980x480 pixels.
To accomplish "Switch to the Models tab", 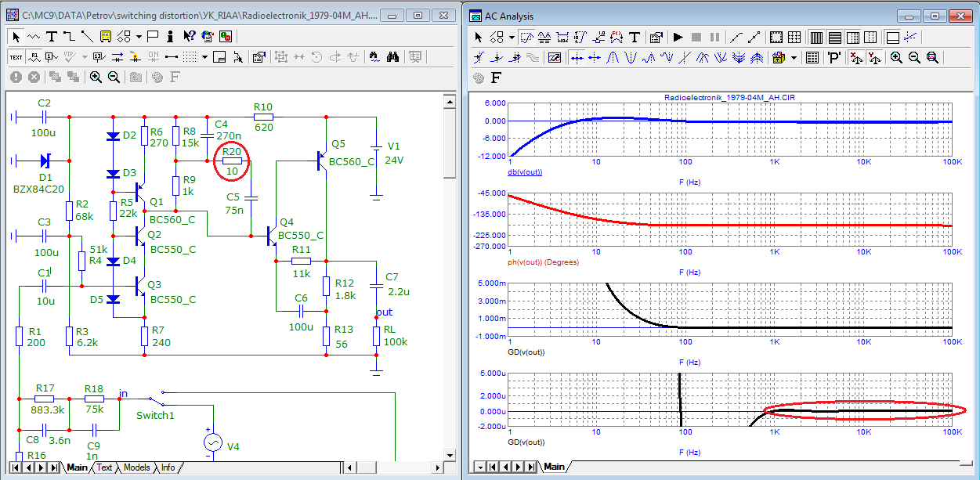I will (136, 467).
